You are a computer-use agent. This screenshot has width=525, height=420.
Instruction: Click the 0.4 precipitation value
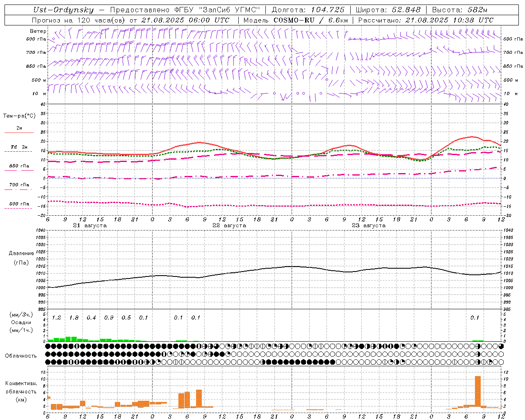tap(91, 317)
